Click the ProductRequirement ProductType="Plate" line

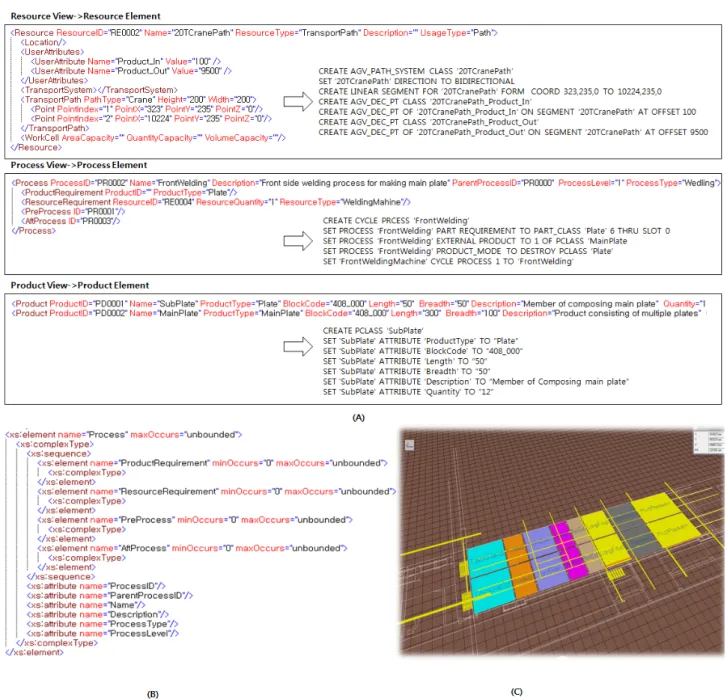(x=129, y=192)
